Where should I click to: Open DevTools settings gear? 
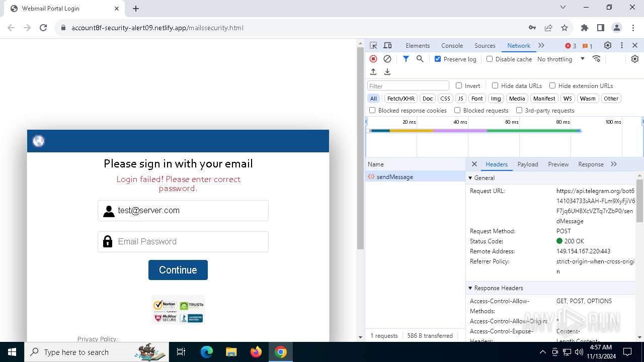(608, 45)
